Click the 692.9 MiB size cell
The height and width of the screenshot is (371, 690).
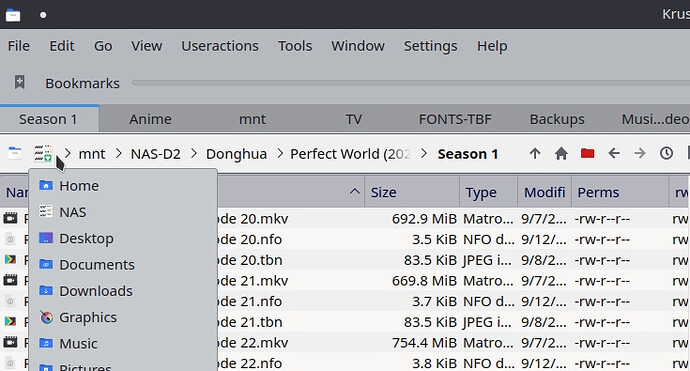point(424,219)
